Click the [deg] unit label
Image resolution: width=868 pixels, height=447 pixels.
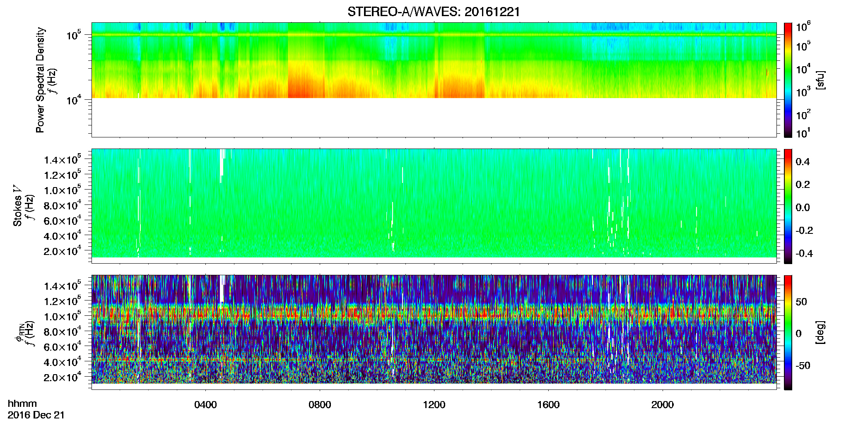pyautogui.click(x=820, y=332)
